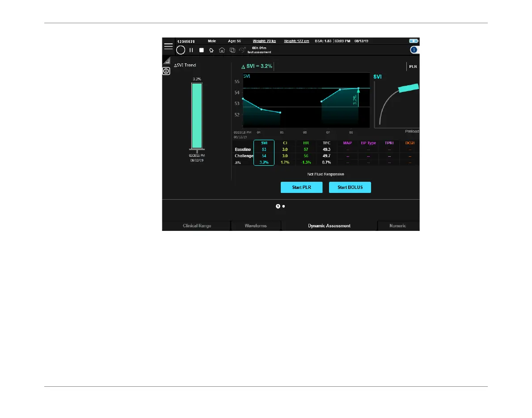Screen dimensions: 532x418
Task: Click the ΔSVI = 3.2% readout
Action: [257, 66]
